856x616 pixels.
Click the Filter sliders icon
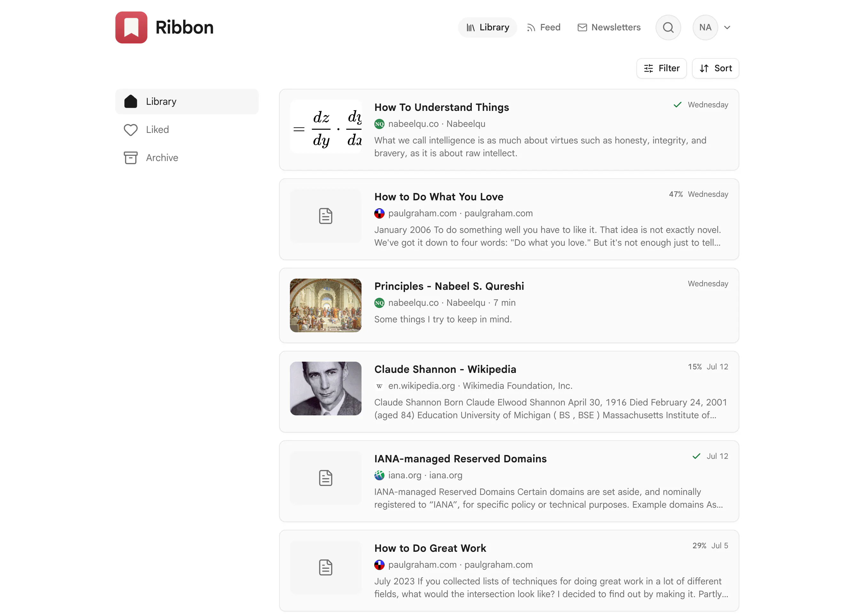(x=648, y=68)
